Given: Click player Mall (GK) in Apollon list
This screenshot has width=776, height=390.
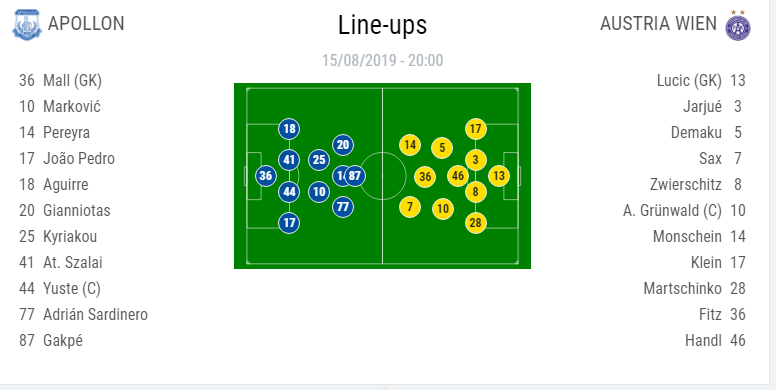Looking at the screenshot, I should tap(72, 80).
